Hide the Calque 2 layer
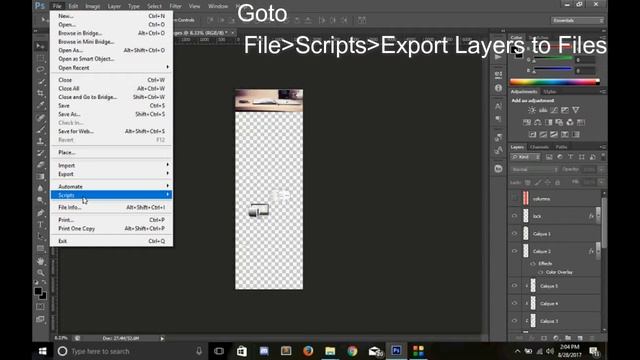The width and height of the screenshot is (640, 360). pyautogui.click(x=515, y=251)
